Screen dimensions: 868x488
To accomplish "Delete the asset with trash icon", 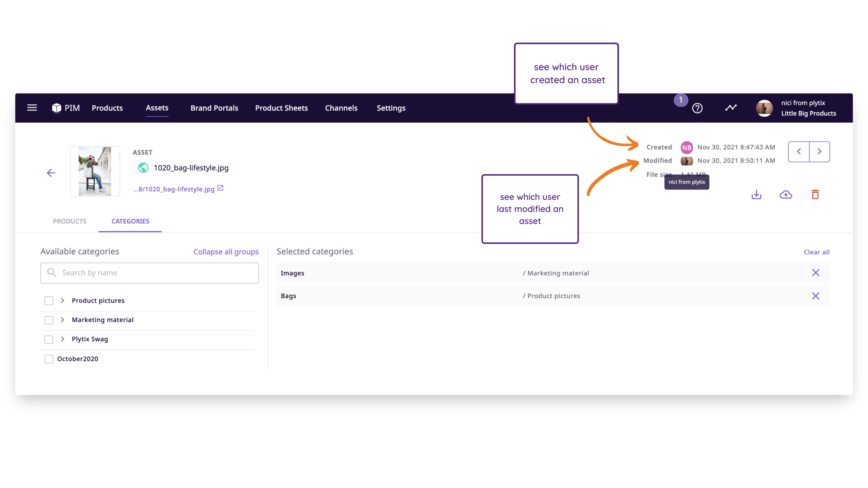I will (815, 195).
